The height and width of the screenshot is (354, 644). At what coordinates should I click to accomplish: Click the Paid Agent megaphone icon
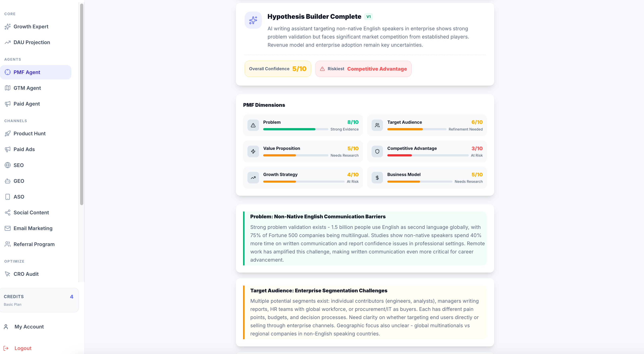tap(8, 104)
